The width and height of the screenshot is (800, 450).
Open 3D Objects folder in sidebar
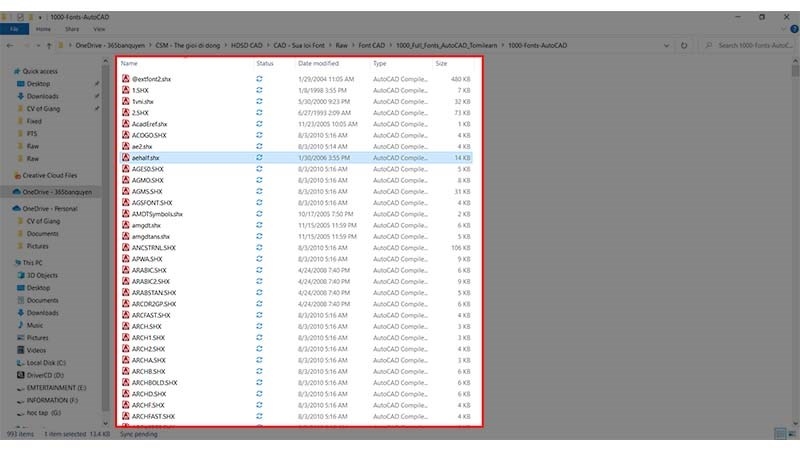42,275
